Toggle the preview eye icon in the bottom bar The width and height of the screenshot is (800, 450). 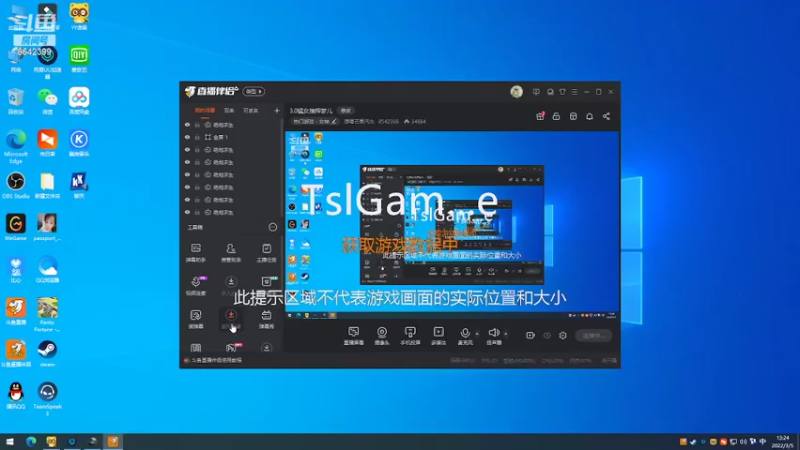click(547, 335)
